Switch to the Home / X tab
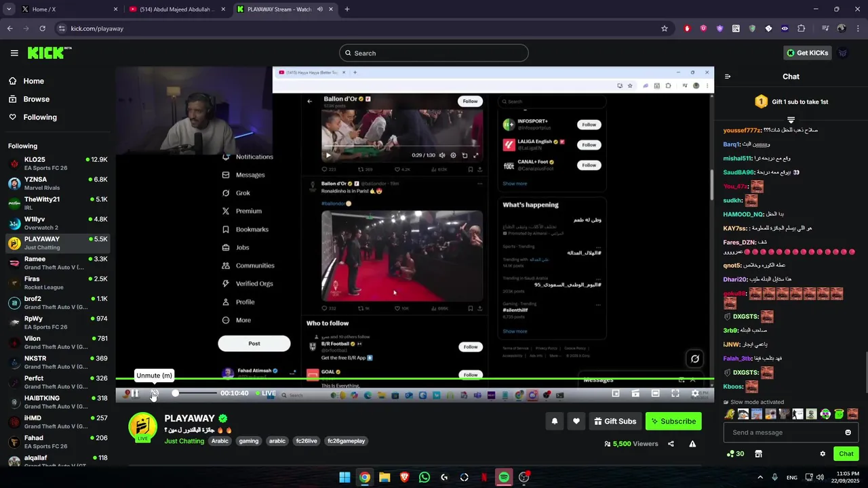Viewport: 868px width, 488px height. [69, 9]
